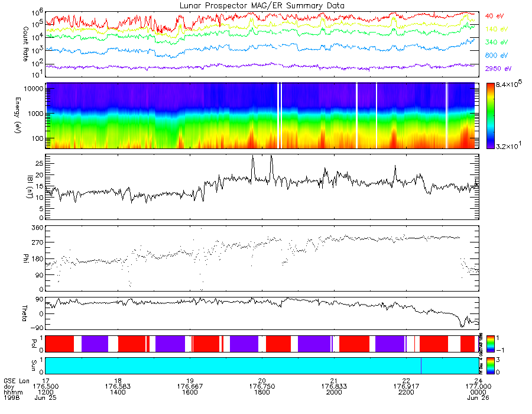Click the vertical purple line in Sun panel
Image resolution: width=532 pixels, height=414 pixels.
point(421,366)
